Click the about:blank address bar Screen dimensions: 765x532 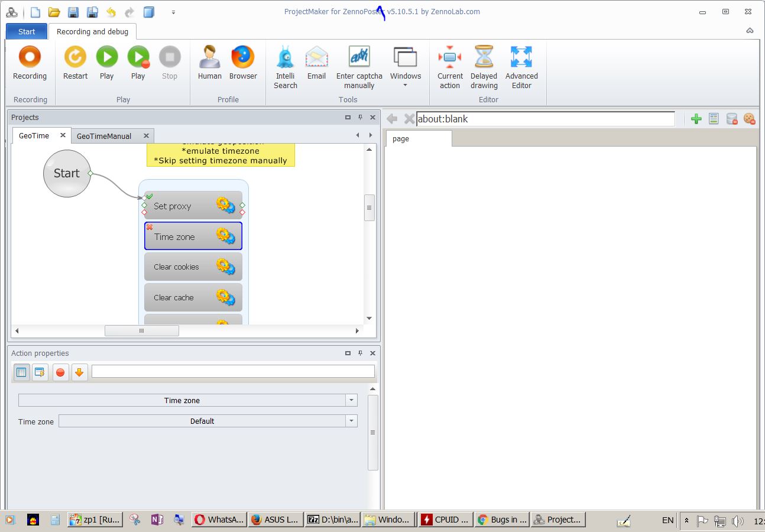[544, 119]
